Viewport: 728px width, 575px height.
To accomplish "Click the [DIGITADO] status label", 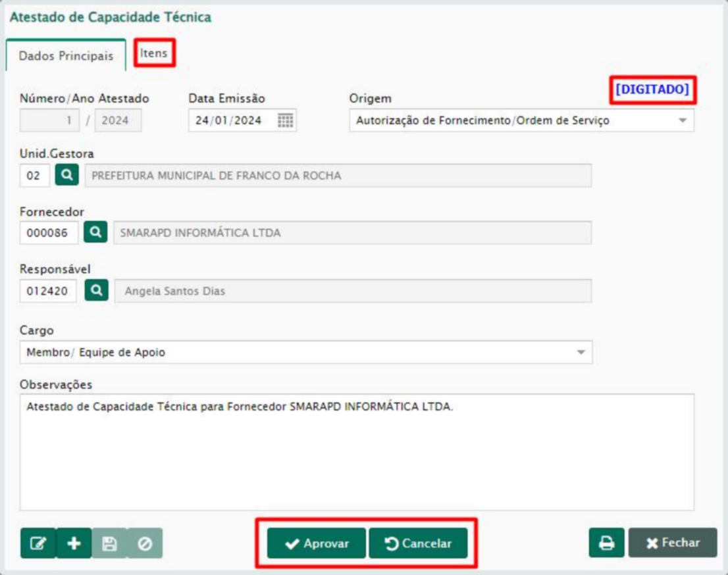I will click(x=652, y=89).
